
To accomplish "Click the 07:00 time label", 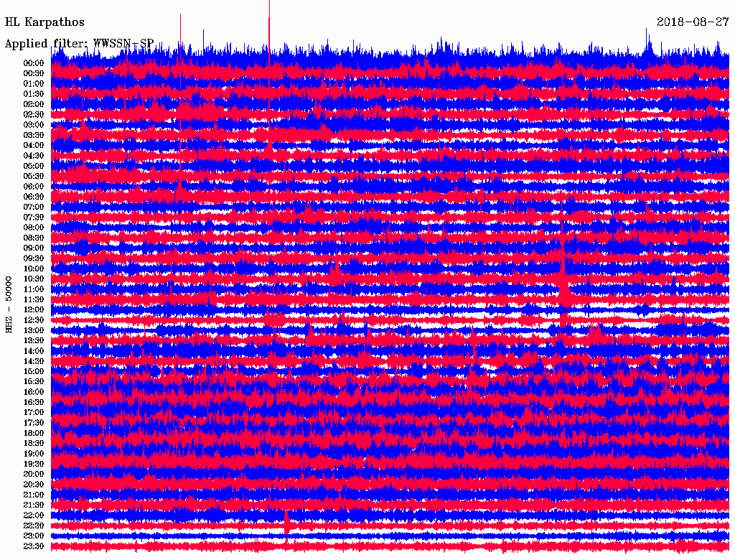I will [34, 207].
